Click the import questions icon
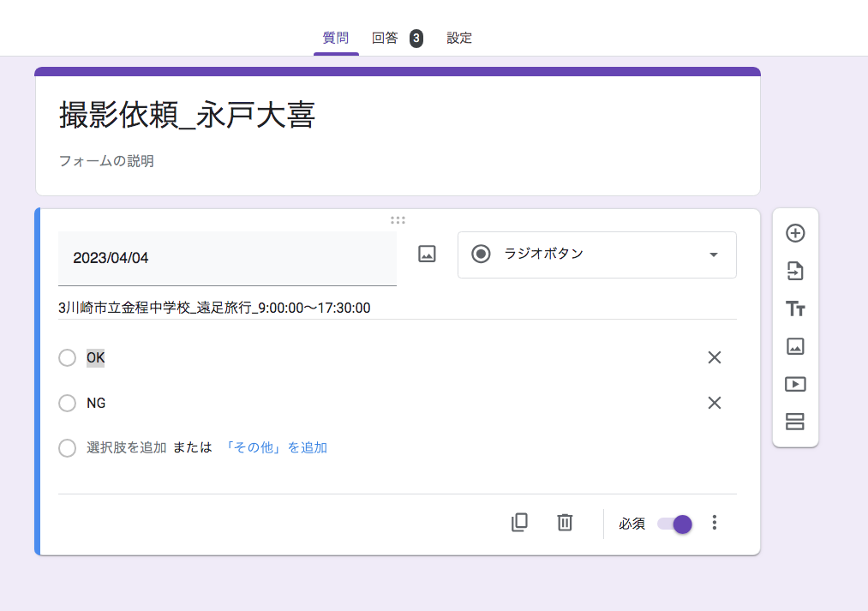The height and width of the screenshot is (611, 868). click(795, 272)
